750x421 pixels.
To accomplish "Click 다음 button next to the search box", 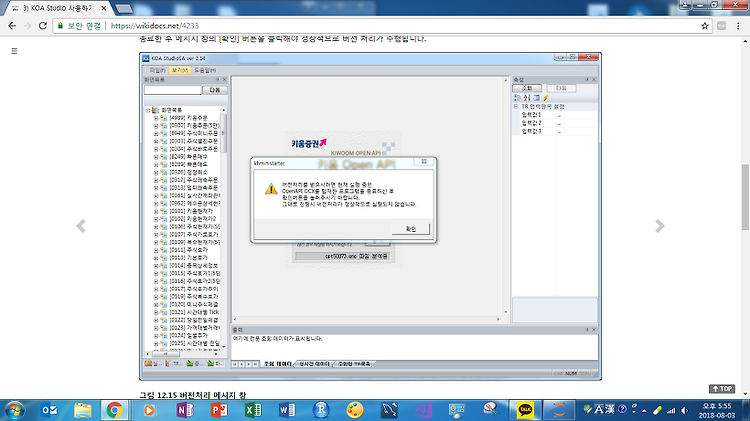I will tap(214, 90).
